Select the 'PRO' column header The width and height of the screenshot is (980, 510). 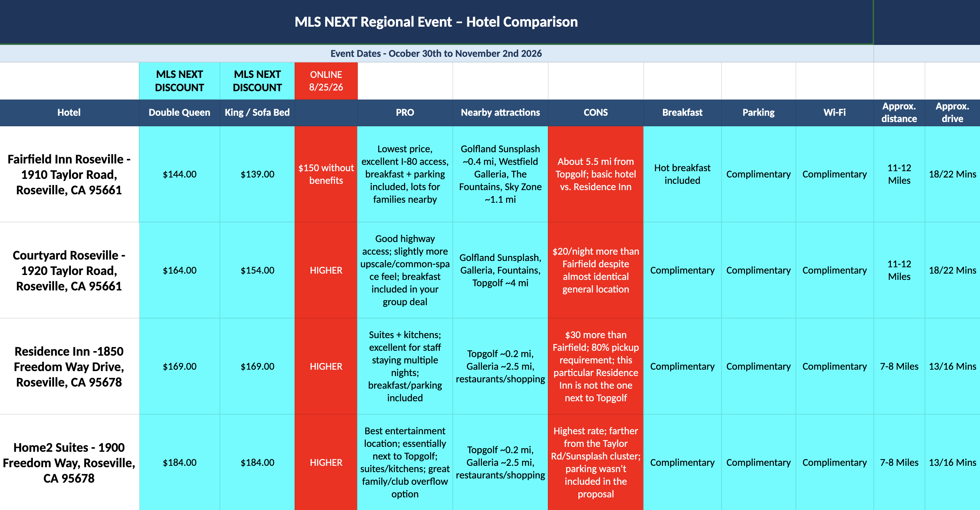[405, 113]
